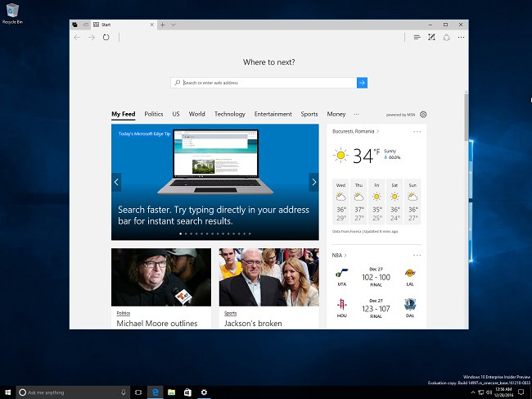Open the Michael Moore article thumbnail
Image resolution: width=532 pixels, height=399 pixels.
click(x=161, y=277)
